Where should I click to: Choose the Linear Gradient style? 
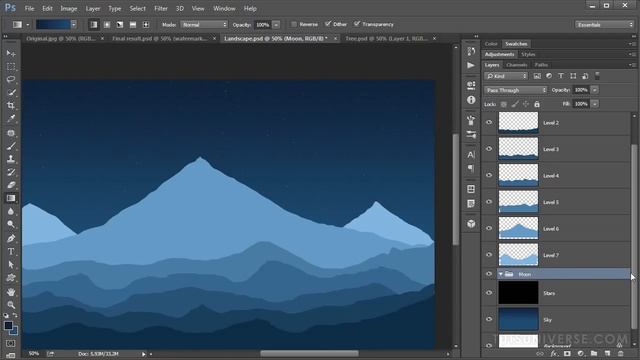point(94,24)
